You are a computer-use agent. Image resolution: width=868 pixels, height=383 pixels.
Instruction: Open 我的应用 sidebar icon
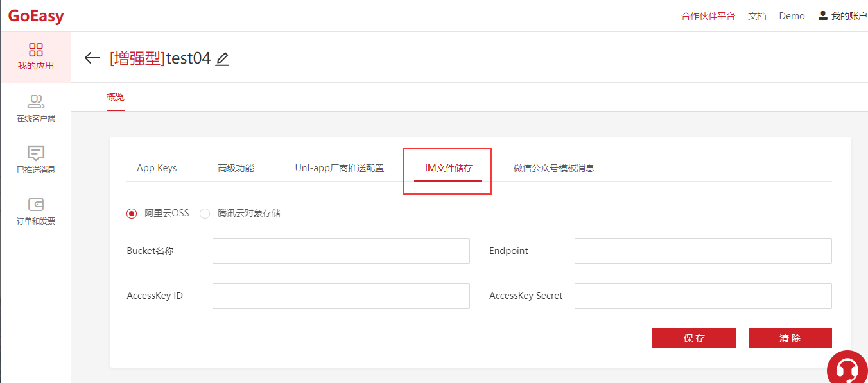36,50
